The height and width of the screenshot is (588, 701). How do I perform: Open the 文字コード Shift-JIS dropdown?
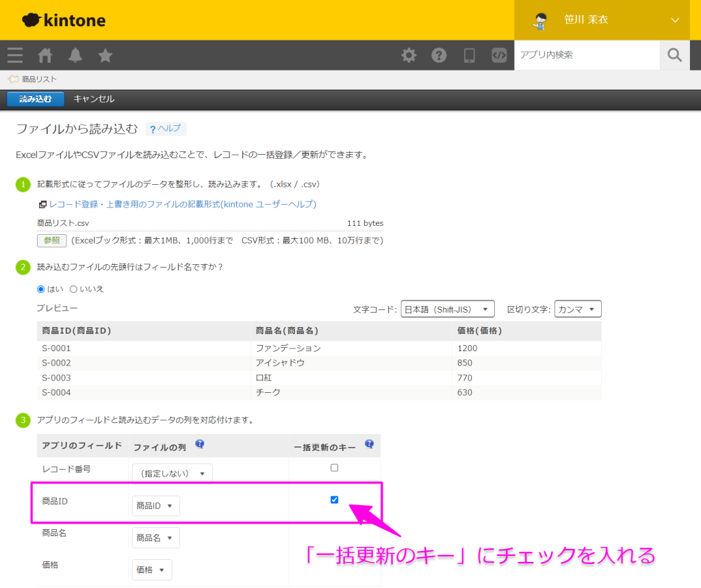click(448, 309)
